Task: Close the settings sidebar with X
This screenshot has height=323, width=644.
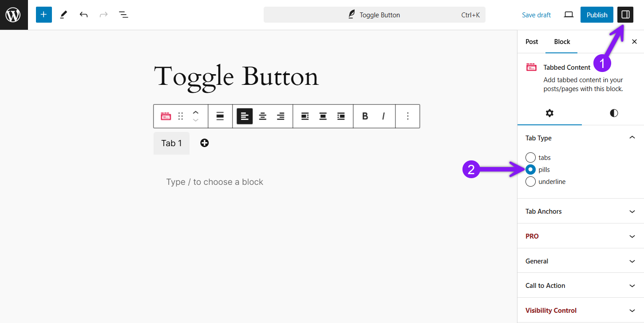Action: [x=634, y=42]
